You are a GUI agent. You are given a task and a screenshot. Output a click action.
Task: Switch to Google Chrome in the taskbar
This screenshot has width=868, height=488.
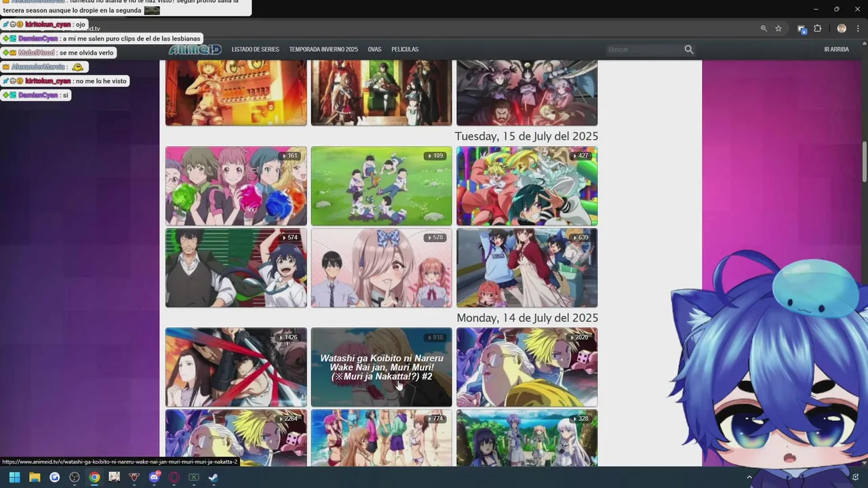point(94,477)
